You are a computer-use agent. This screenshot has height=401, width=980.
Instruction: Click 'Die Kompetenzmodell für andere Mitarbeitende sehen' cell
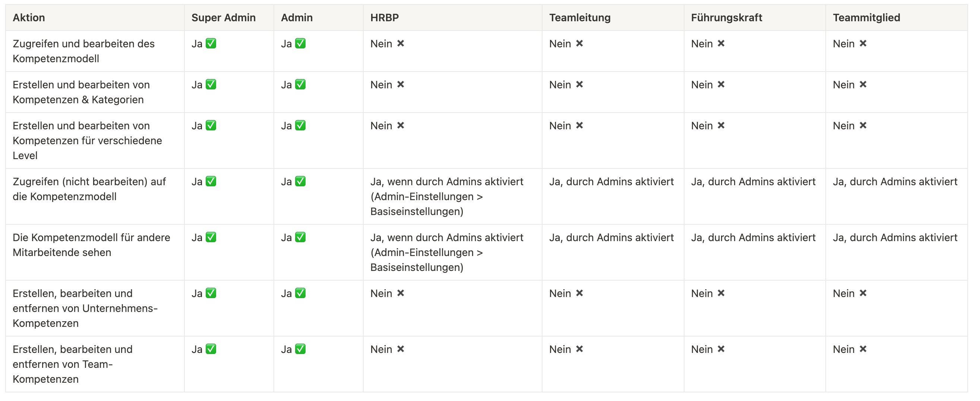coord(91,245)
